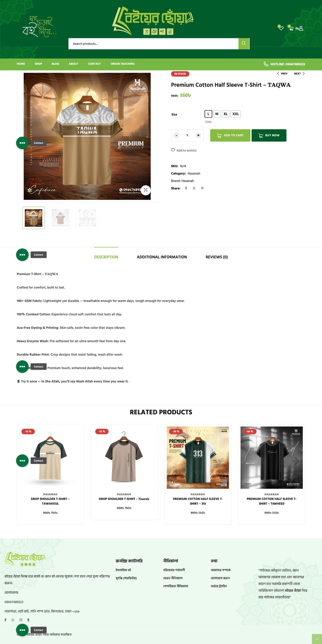Go to NEXT product arrow
322x644 pixels.
pos(299,73)
